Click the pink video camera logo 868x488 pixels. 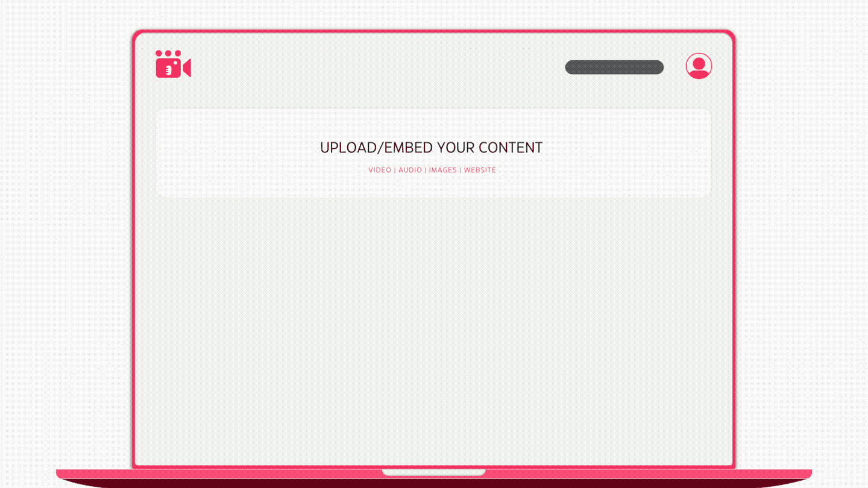tap(173, 64)
